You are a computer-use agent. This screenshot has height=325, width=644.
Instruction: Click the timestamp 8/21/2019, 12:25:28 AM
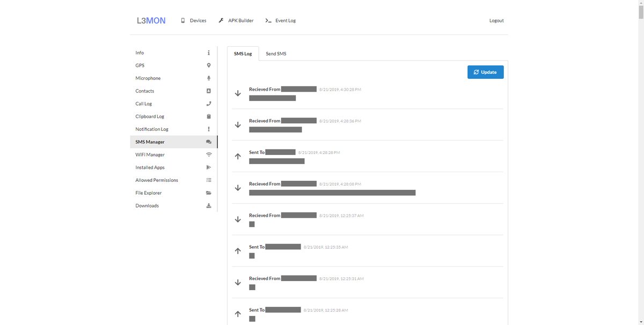point(326,311)
